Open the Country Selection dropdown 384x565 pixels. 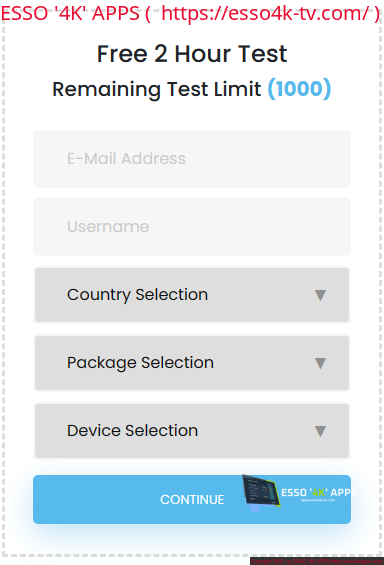click(x=192, y=295)
